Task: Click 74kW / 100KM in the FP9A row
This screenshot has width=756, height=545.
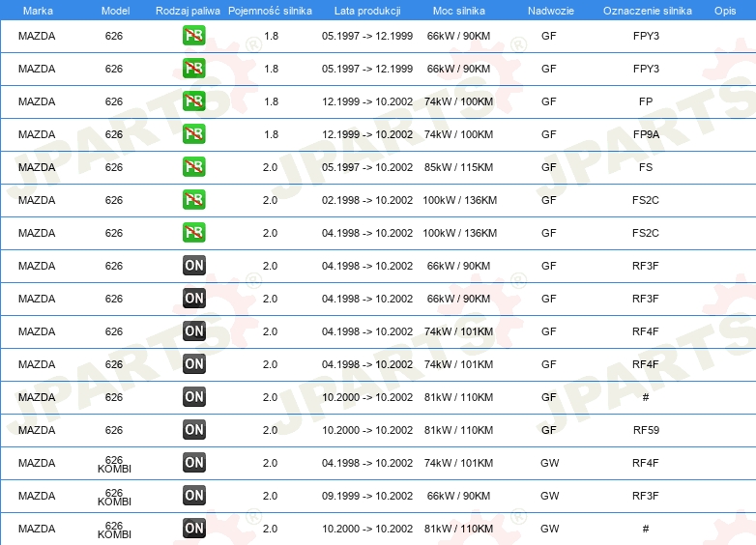Action: coord(458,134)
